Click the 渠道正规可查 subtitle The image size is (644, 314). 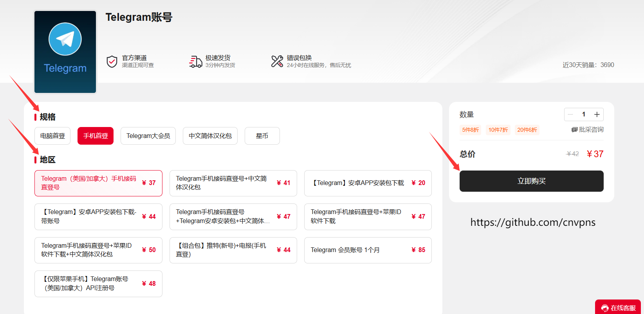pos(138,65)
